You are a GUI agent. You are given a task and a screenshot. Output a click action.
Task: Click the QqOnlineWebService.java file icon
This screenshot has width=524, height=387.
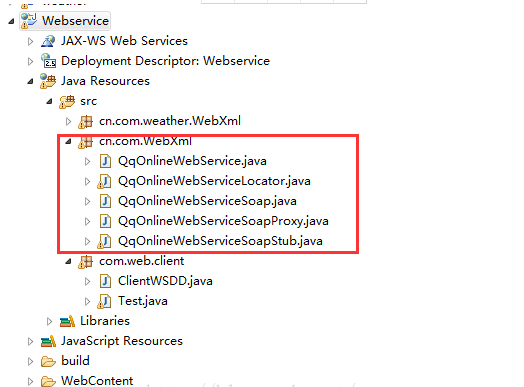105,161
